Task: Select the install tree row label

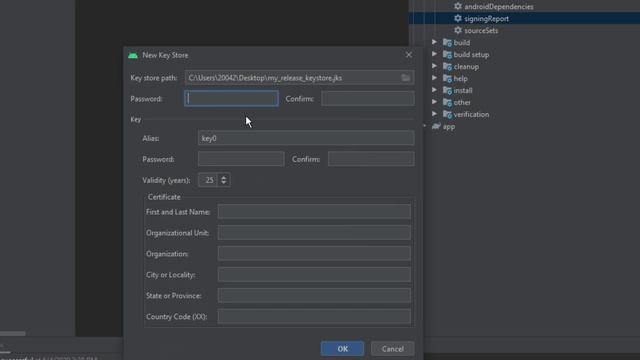Action: click(463, 91)
